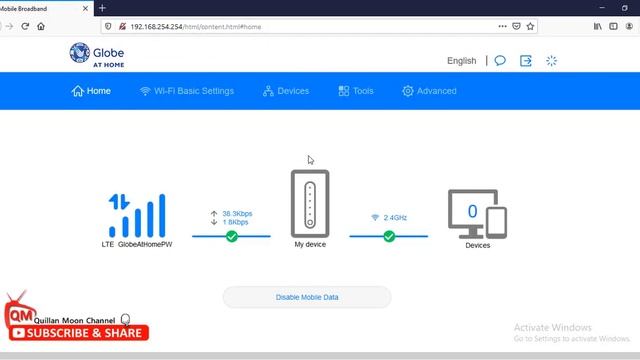The height and width of the screenshot is (360, 640).
Task: Reload the page with the browser refresh button
Action: 25,27
